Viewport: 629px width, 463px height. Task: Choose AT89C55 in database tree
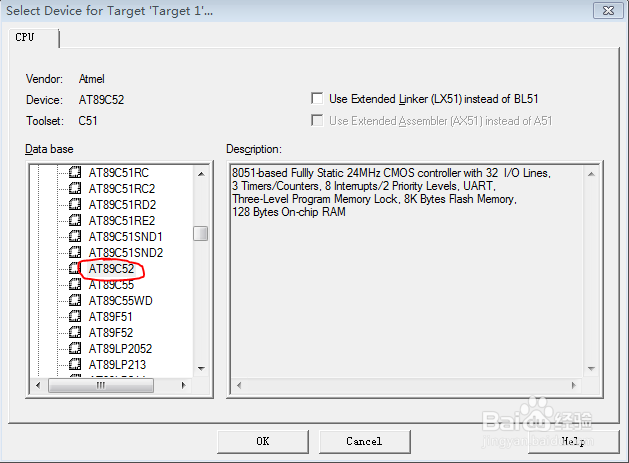point(112,285)
